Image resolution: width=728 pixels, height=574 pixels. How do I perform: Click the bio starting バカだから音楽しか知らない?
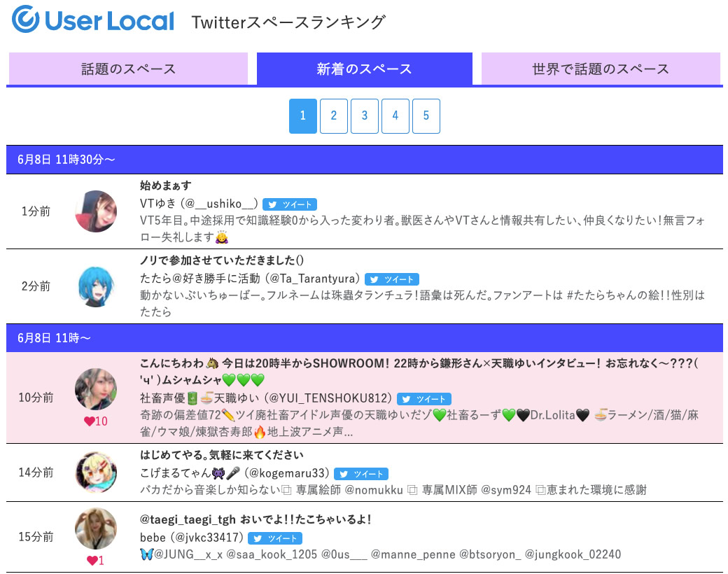tap(393, 489)
